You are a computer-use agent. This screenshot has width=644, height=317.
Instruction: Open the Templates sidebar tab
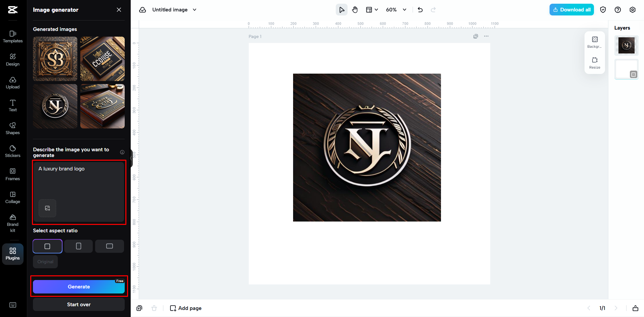point(13,37)
